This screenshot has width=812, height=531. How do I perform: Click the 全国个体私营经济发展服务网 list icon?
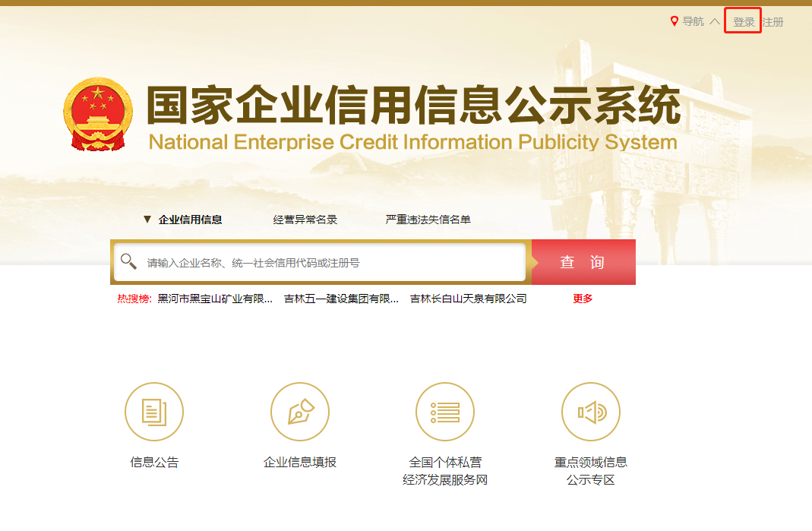pos(445,412)
